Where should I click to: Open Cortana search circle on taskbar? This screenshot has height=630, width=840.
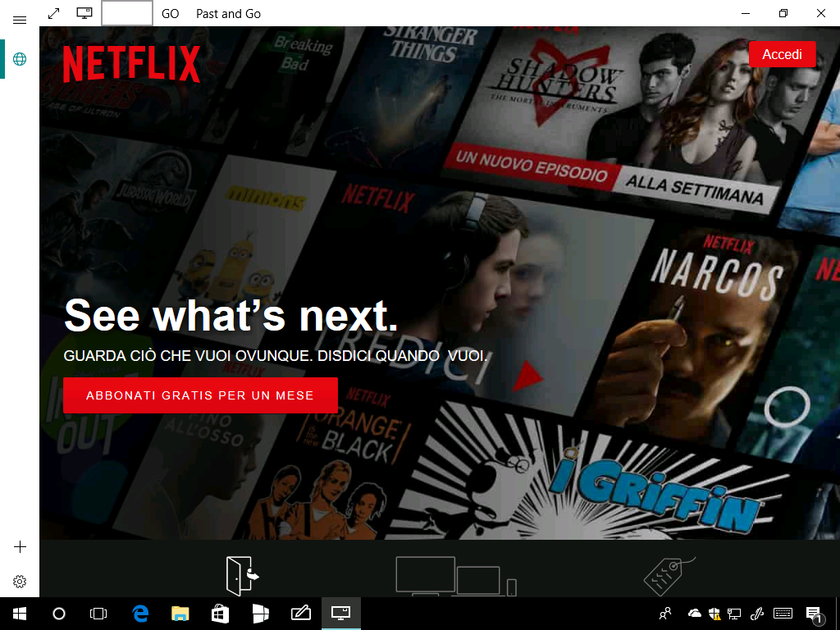click(59, 614)
